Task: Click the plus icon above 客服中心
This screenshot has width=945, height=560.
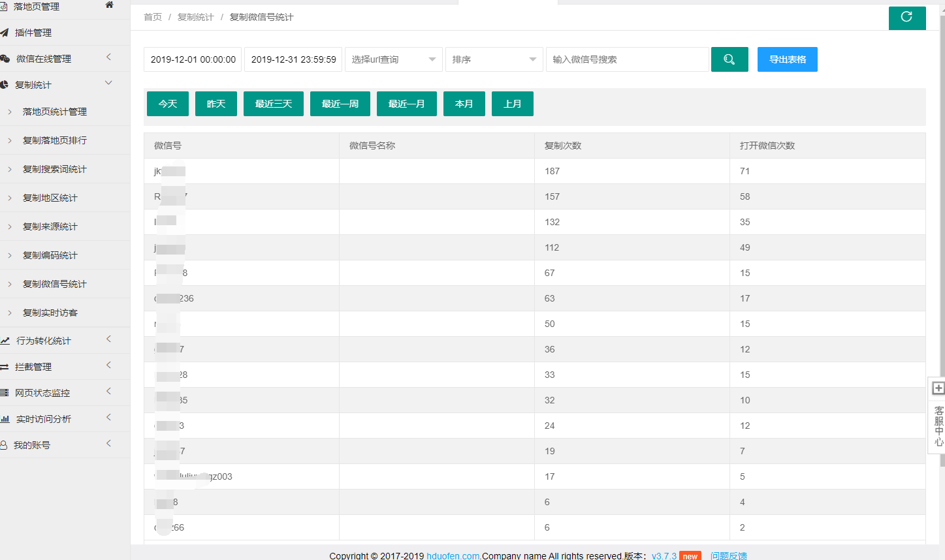Action: pos(938,388)
